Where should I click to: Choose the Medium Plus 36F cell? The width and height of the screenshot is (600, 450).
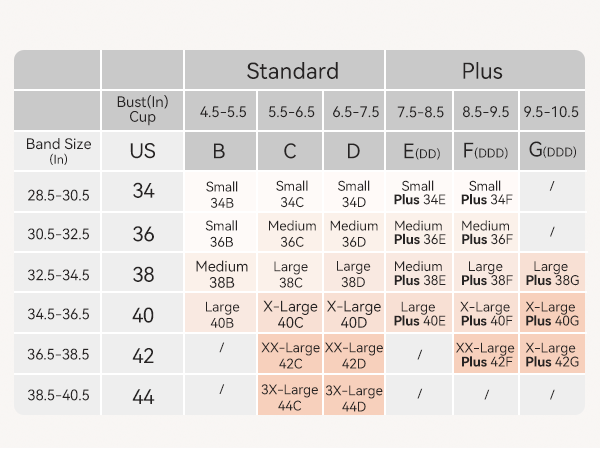pyautogui.click(x=485, y=232)
